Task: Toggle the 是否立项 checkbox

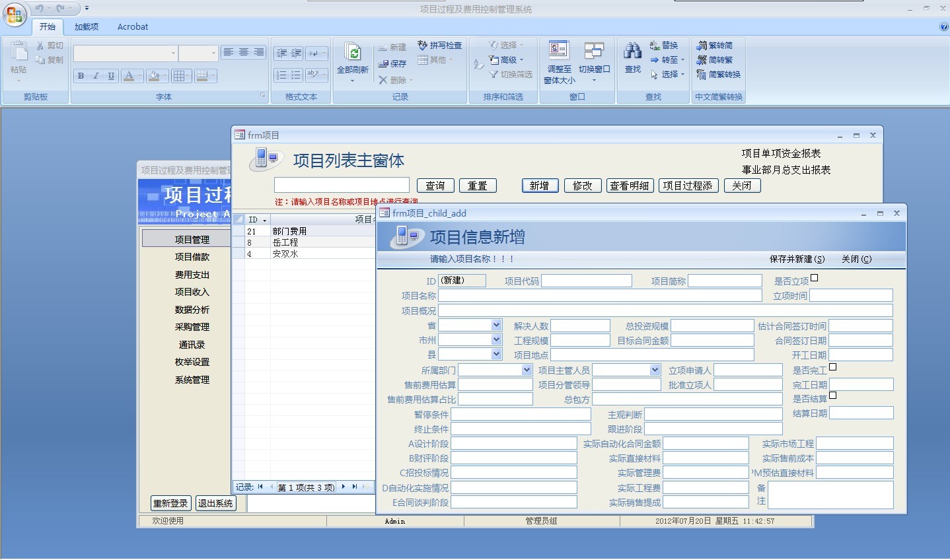Action: (815, 278)
